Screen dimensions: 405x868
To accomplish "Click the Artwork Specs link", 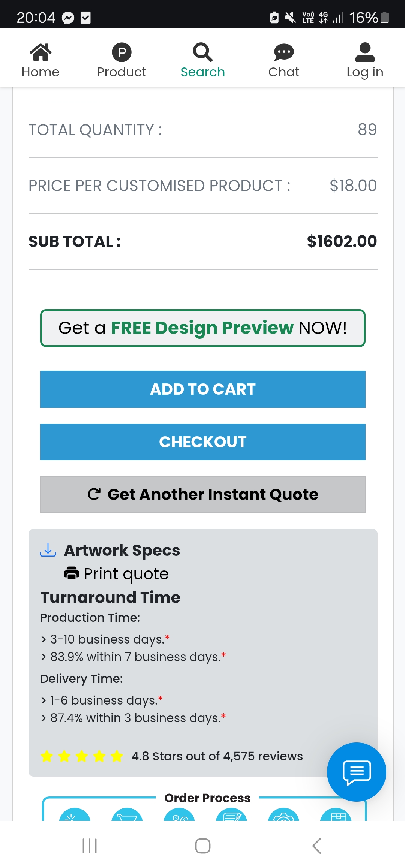I will pyautogui.click(x=122, y=550).
